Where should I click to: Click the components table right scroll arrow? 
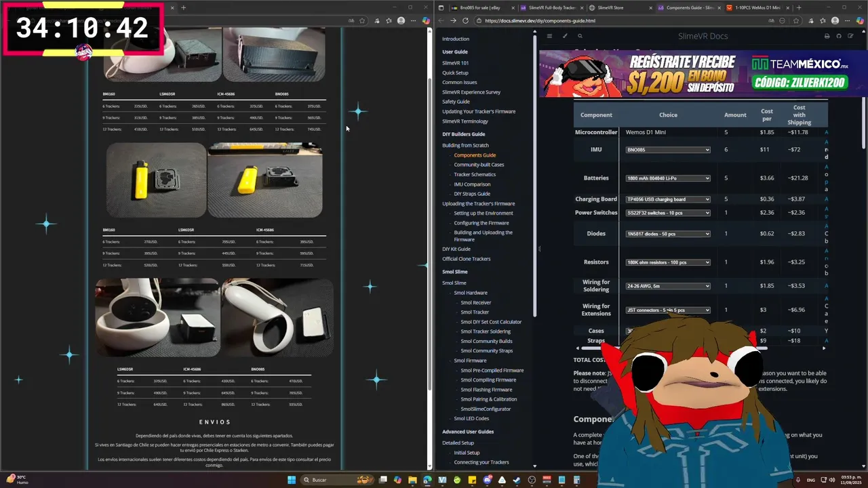[824, 348]
